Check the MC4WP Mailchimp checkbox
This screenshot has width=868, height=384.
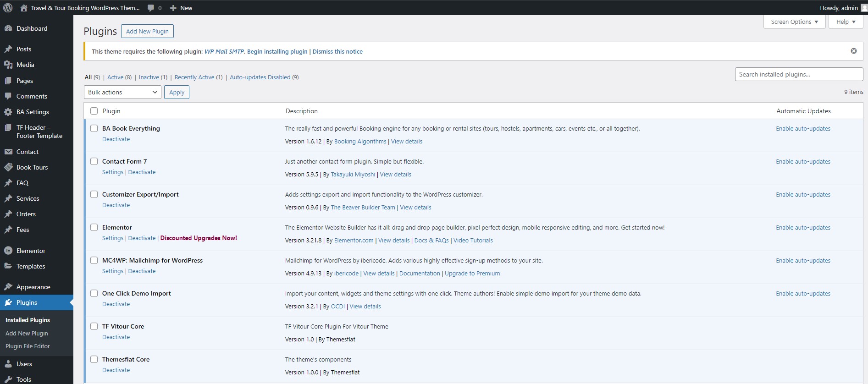coord(94,260)
